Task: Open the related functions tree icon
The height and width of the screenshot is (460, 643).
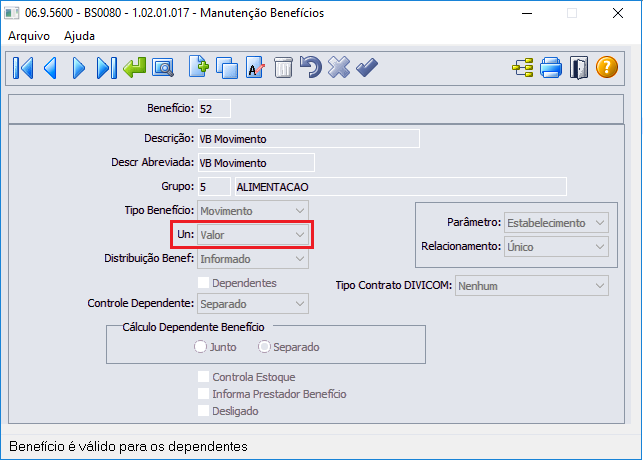Action: [x=523, y=68]
